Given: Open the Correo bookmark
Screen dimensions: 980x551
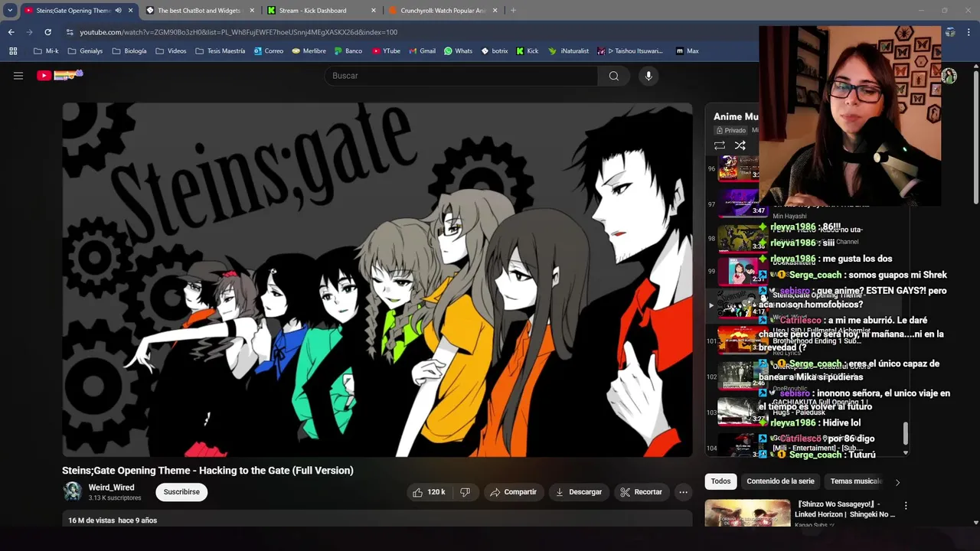Looking at the screenshot, I should 268,51.
